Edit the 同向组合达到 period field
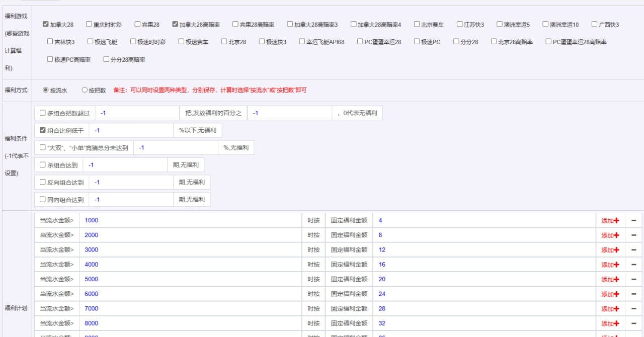Image resolution: width=644 pixels, height=337 pixels. pos(131,199)
